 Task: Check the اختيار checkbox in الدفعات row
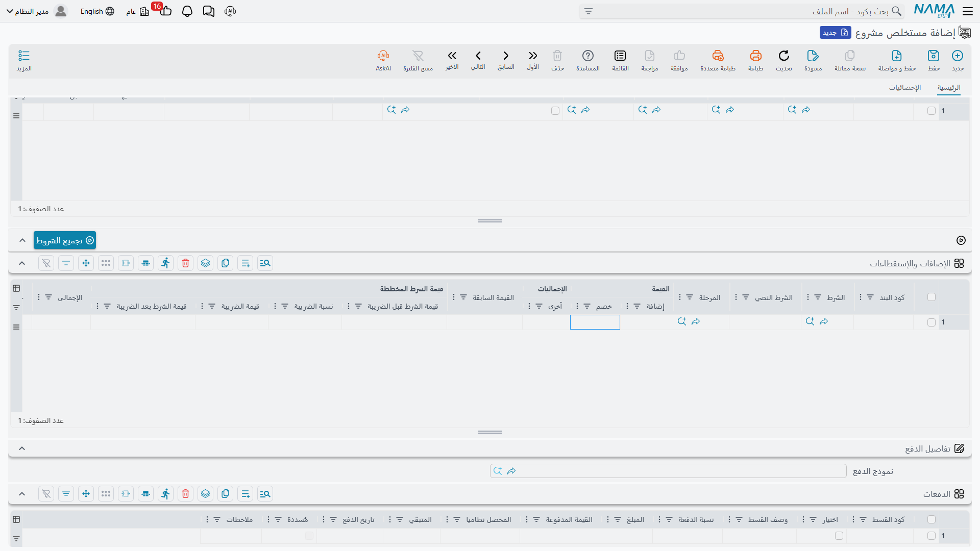[x=839, y=536]
